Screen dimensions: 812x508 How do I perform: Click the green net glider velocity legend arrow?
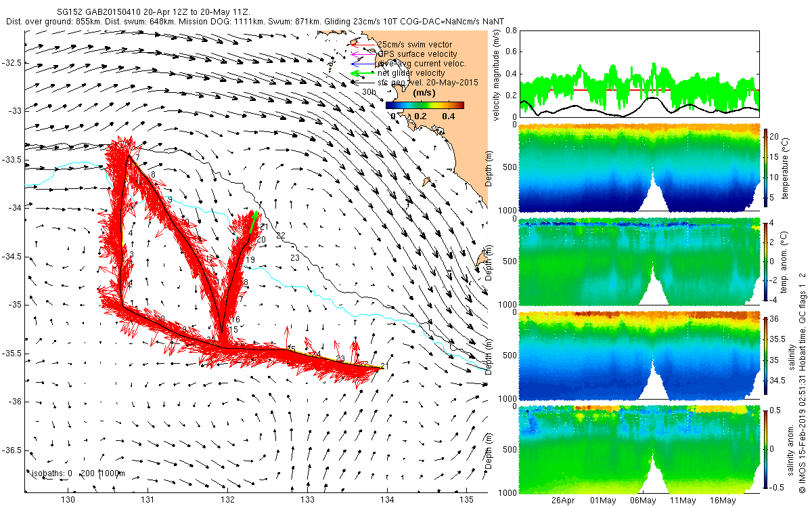[x=363, y=72]
